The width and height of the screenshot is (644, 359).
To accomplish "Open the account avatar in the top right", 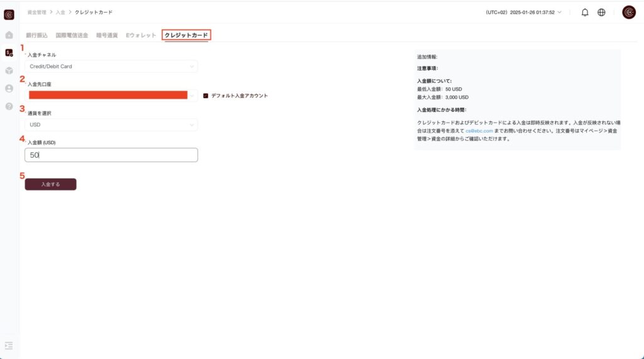I will pos(629,13).
